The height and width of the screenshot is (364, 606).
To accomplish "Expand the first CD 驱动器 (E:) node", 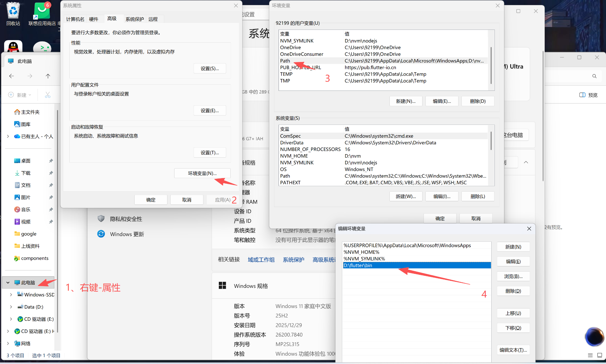I will coord(11,319).
